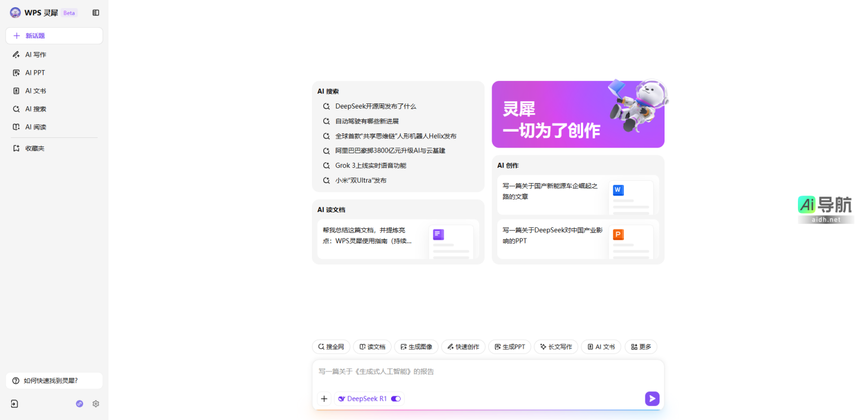Select the 搜全网 search option
The image size is (868, 420).
coord(331,347)
